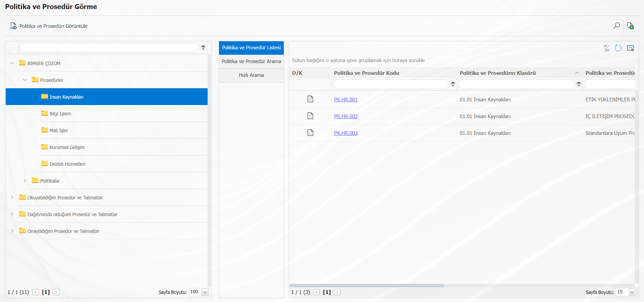Click the tree's current page number [1]
This screenshot has height=302, width=644.
pyautogui.click(x=46, y=292)
